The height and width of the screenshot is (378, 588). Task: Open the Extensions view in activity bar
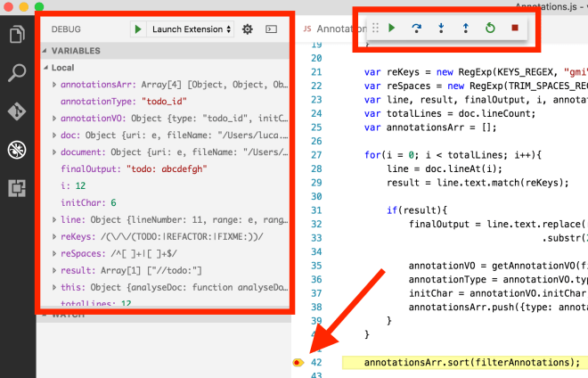17,188
